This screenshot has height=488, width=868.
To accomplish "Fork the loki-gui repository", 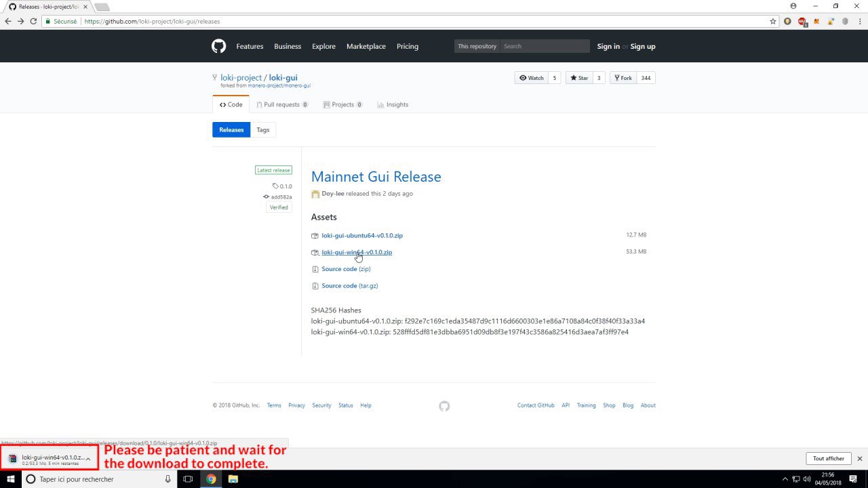I will [x=622, y=78].
